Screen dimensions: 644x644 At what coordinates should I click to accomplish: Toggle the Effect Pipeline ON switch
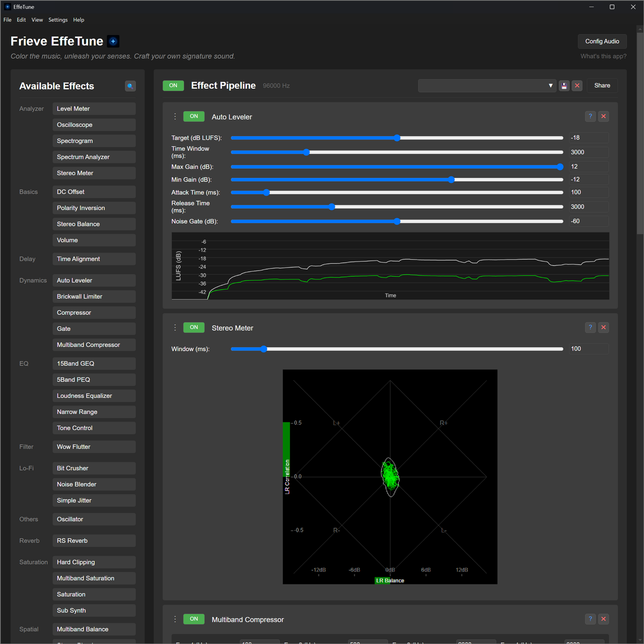tap(173, 86)
